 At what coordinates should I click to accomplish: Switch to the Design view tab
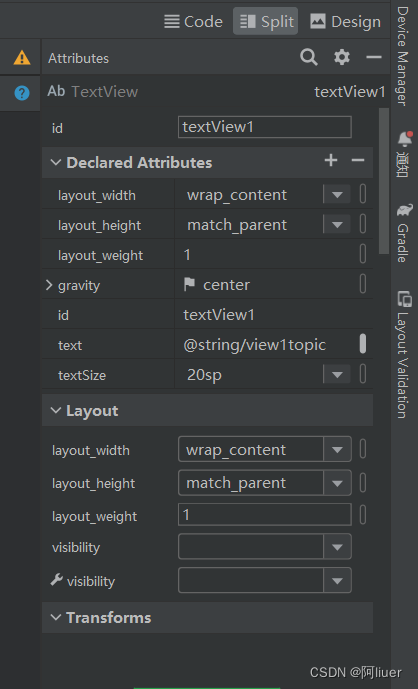click(345, 22)
